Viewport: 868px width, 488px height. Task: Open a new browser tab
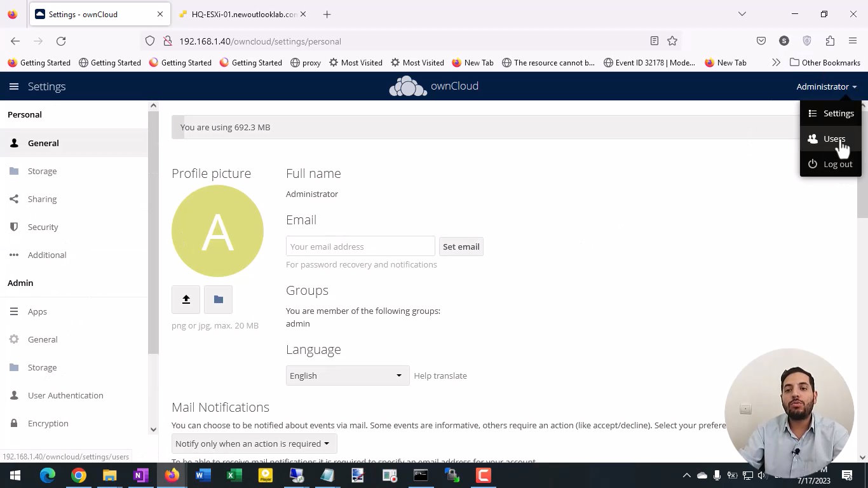[x=327, y=14]
